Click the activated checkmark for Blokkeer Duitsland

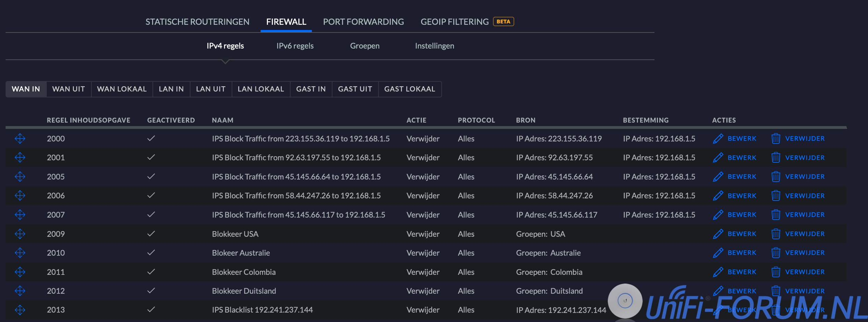[151, 291]
